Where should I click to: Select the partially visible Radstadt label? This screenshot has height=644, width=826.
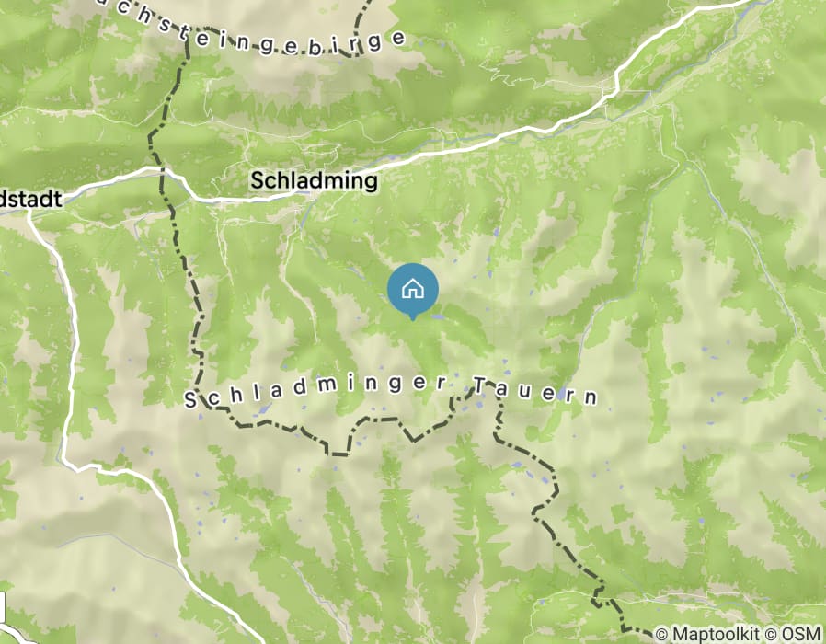(31, 200)
